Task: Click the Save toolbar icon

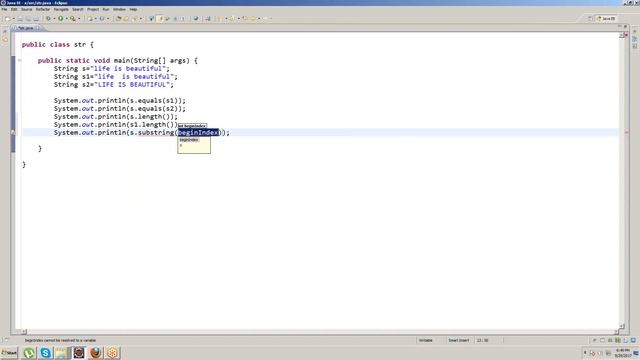Action: [20, 18]
